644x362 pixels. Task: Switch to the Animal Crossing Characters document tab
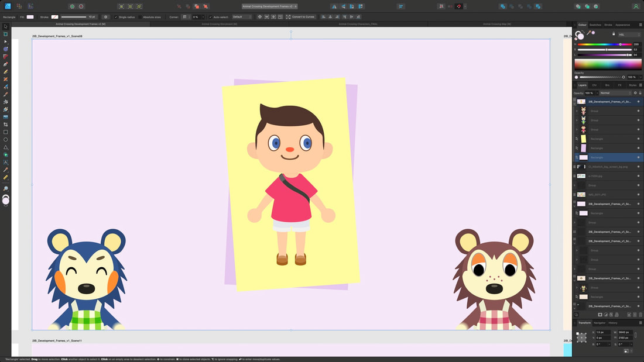tap(358, 24)
